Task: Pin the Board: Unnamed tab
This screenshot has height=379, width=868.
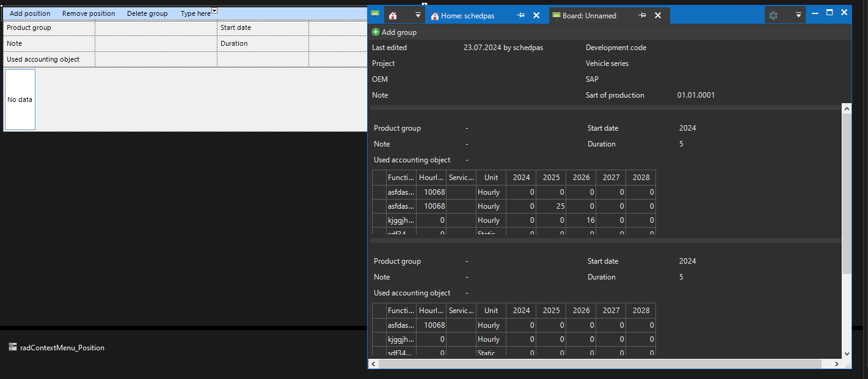Action: (x=642, y=15)
